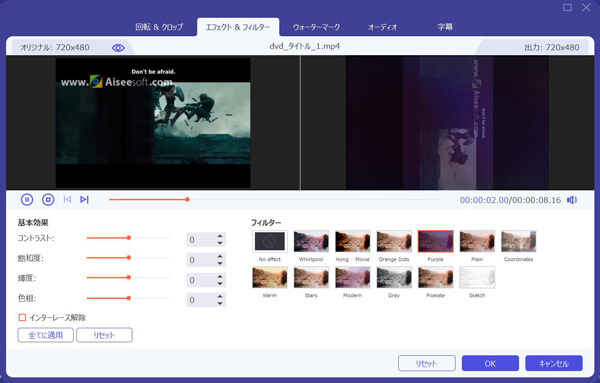The width and height of the screenshot is (600, 383).
Task: Decrease 輝度 value with down arrow
Action: coord(220,284)
